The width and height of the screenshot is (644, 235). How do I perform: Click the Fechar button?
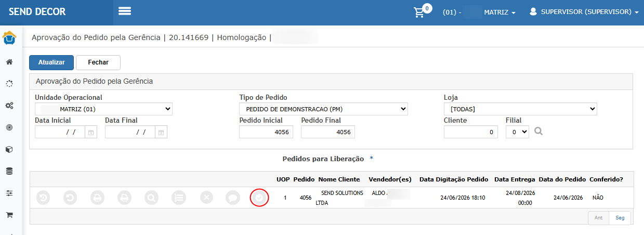pos(98,62)
